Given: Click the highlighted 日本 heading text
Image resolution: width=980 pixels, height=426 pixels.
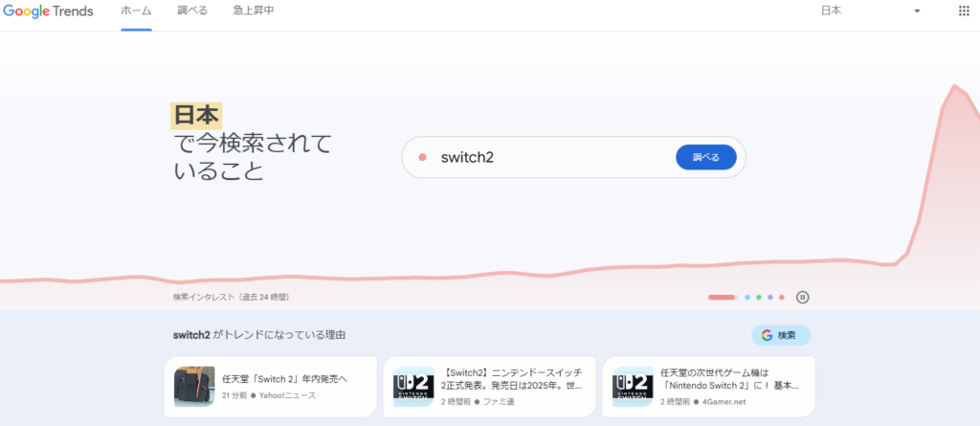Looking at the screenshot, I should point(196,116).
